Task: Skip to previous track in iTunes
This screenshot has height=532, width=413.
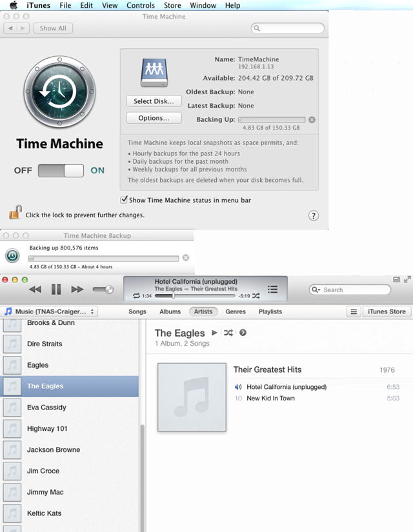Action: [35, 290]
